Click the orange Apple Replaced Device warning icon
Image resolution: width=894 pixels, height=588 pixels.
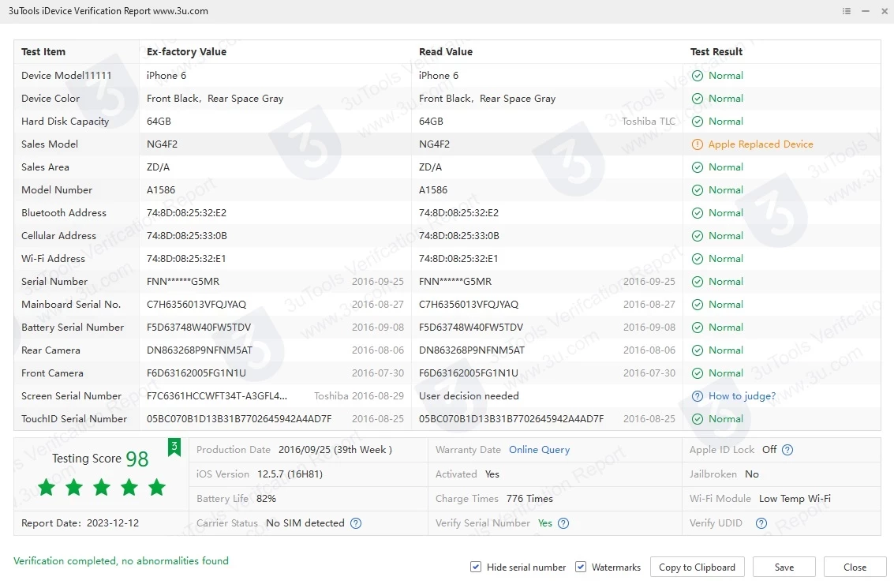697,144
